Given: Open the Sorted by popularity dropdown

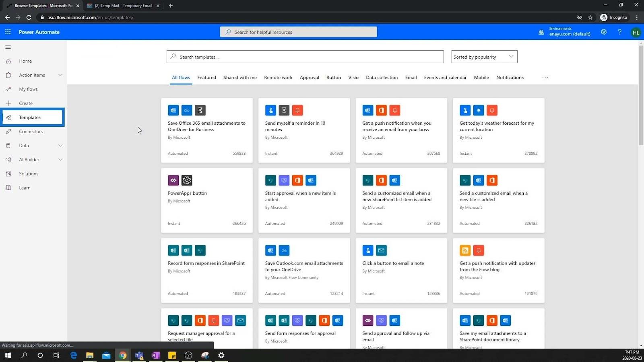Looking at the screenshot, I should 484,57.
